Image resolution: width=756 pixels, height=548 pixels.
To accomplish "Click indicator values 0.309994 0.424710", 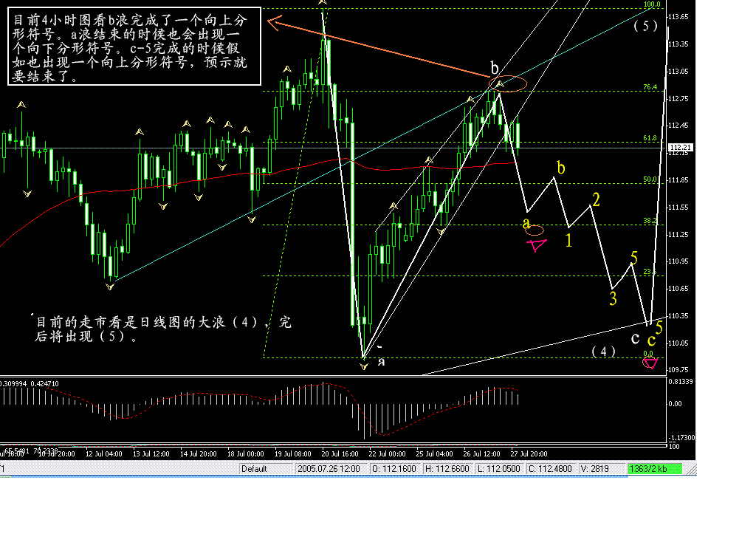I will 30,384.
